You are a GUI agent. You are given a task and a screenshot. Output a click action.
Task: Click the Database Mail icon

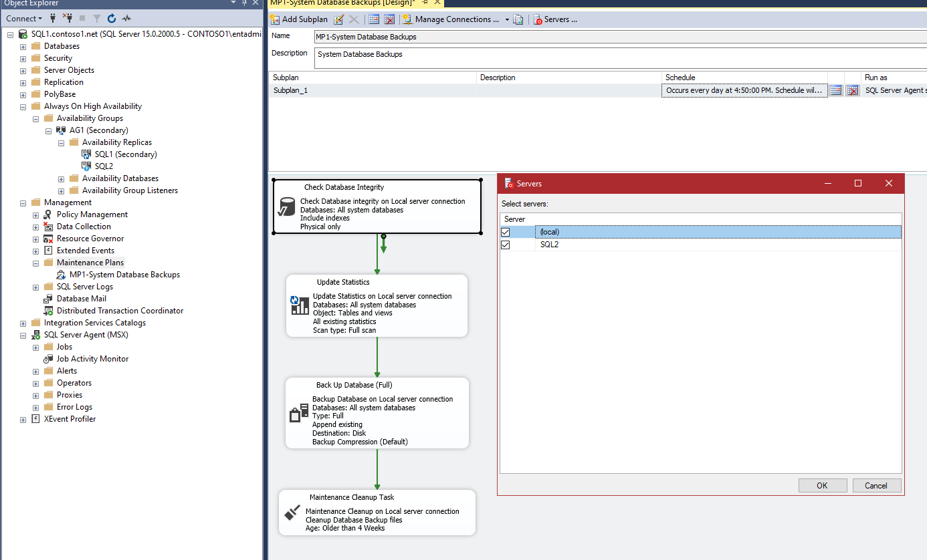[48, 299]
